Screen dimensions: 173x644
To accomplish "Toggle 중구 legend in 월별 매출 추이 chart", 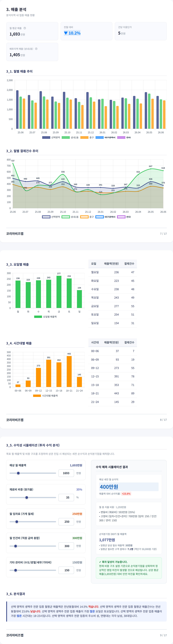I will tap(87, 137).
